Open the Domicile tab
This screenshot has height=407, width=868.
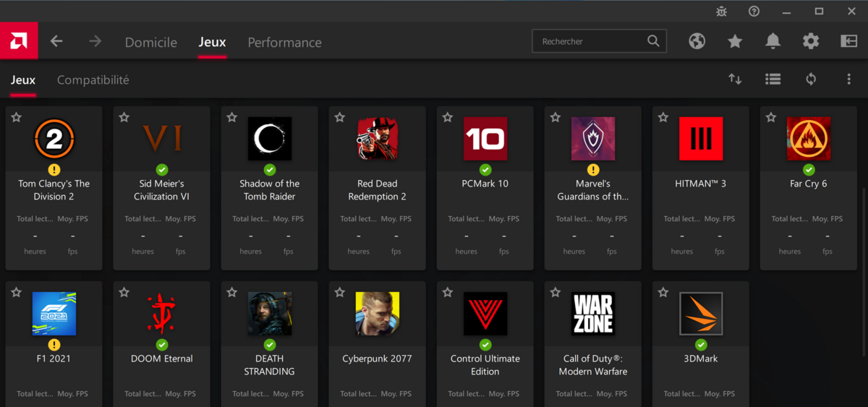[x=151, y=43]
